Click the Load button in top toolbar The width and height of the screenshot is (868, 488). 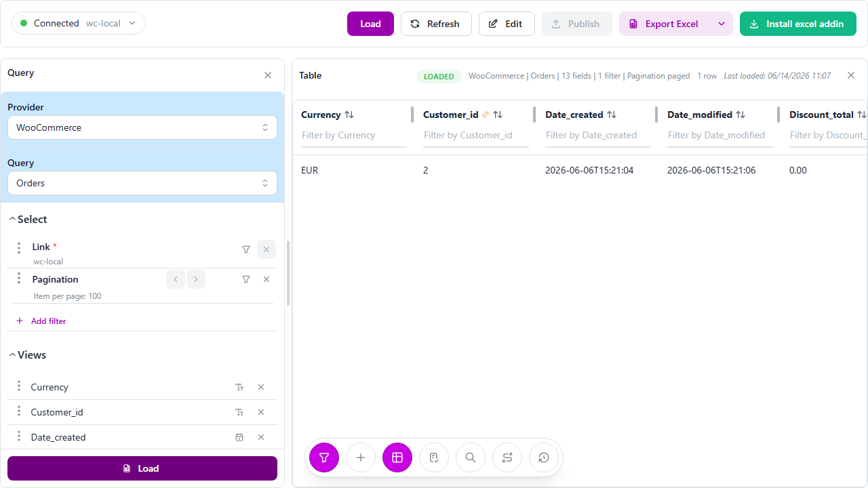[x=370, y=24]
